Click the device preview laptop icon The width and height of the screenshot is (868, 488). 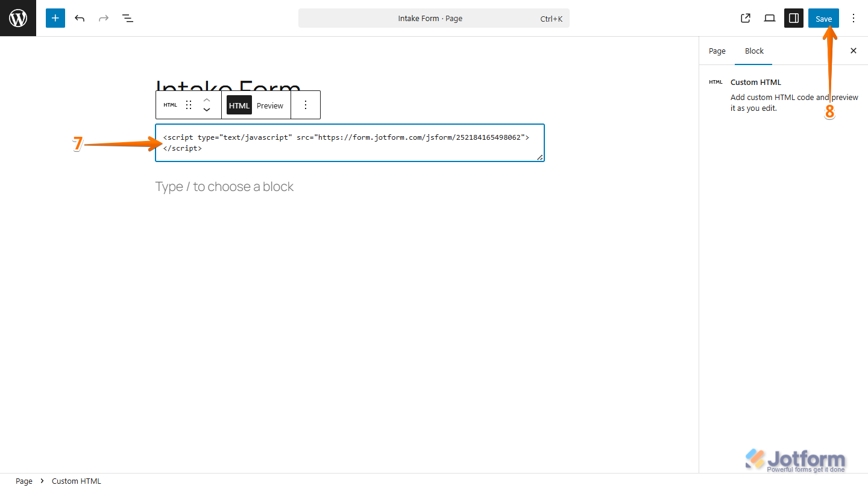770,18
